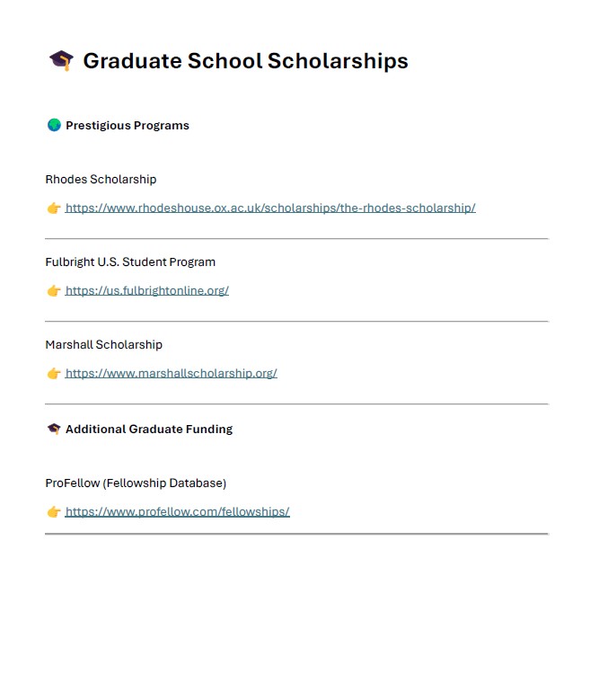
Task: Follow the marshallscholarship.org link
Action: 172,374
